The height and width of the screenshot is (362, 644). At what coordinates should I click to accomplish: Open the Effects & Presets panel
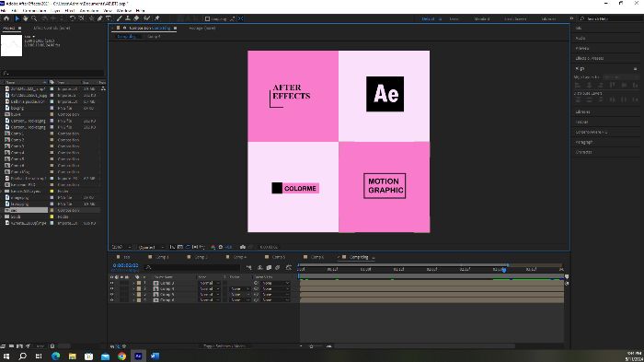[x=590, y=58]
